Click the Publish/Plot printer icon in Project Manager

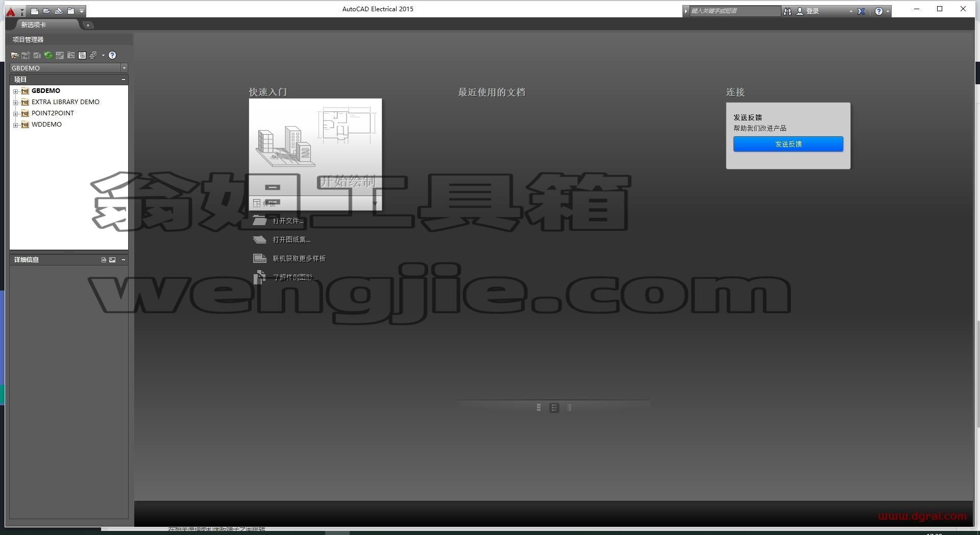[93, 55]
